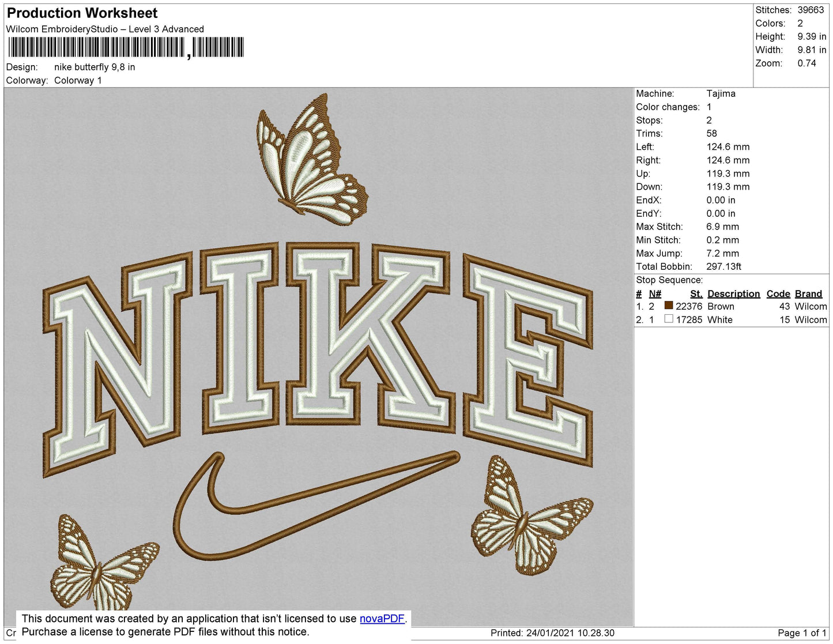This screenshot has height=644, width=833.
Task: Click the Code column header
Action: click(778, 293)
